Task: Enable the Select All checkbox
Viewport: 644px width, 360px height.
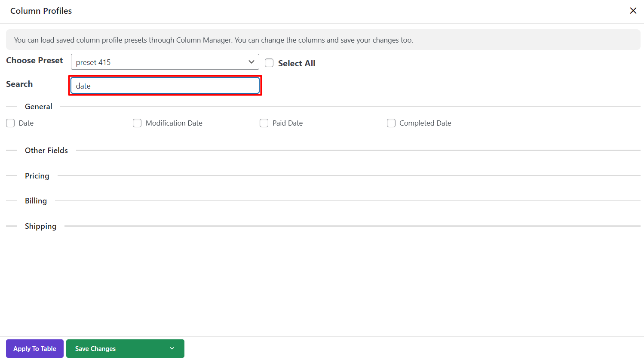Action: [x=269, y=63]
